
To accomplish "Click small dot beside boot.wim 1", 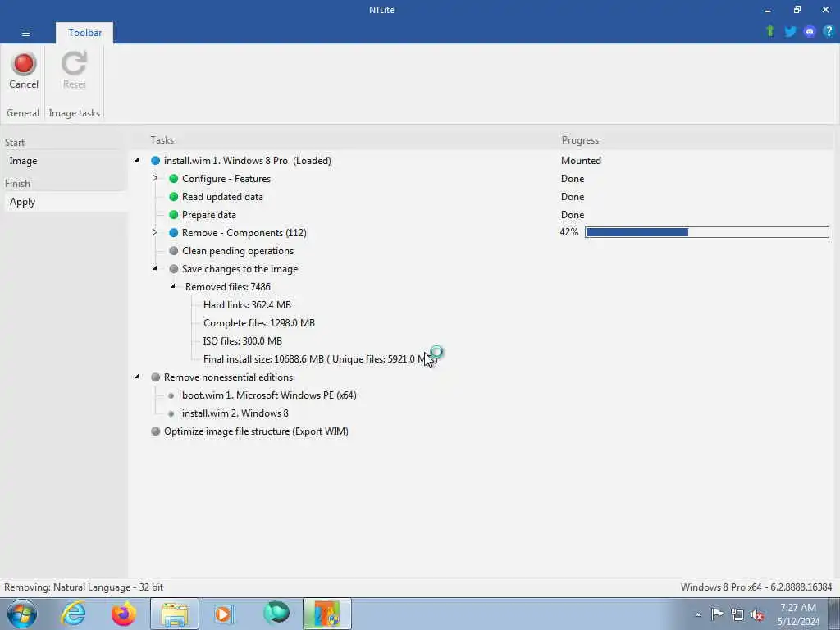I will [x=171, y=396].
